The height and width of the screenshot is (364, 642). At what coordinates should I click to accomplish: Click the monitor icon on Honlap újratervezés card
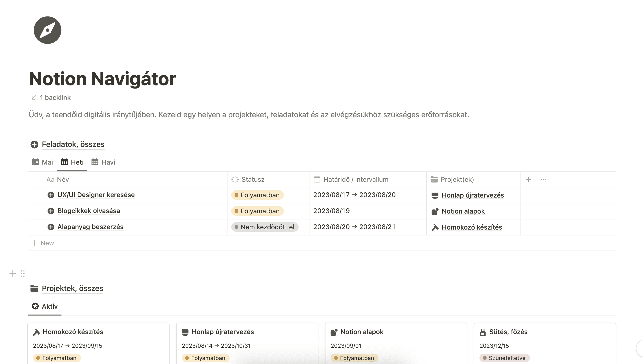[x=185, y=332]
